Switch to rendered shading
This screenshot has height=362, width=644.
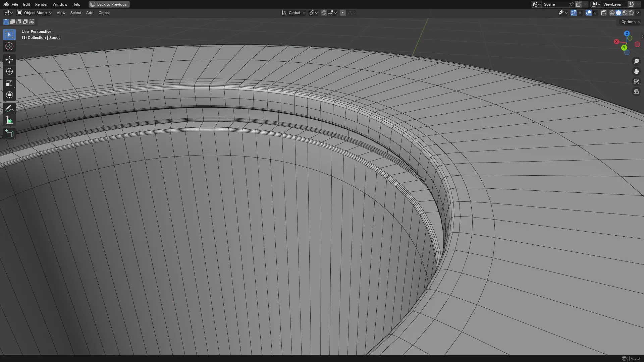click(631, 13)
